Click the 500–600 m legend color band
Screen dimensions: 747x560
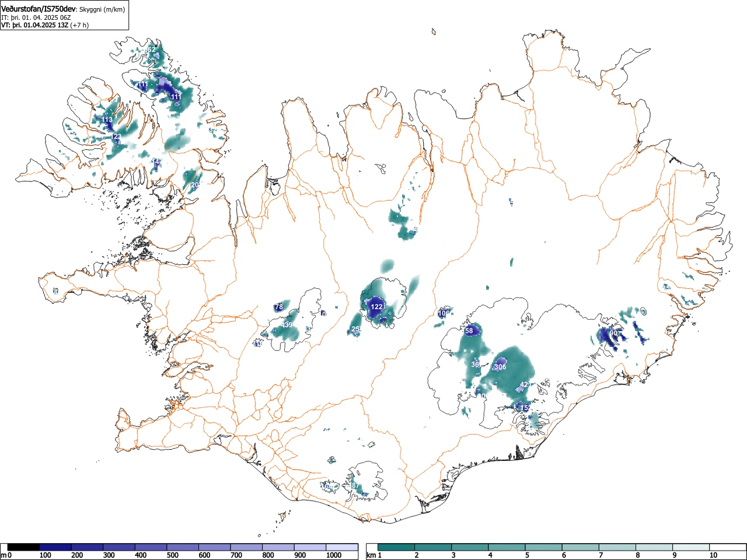point(183,547)
